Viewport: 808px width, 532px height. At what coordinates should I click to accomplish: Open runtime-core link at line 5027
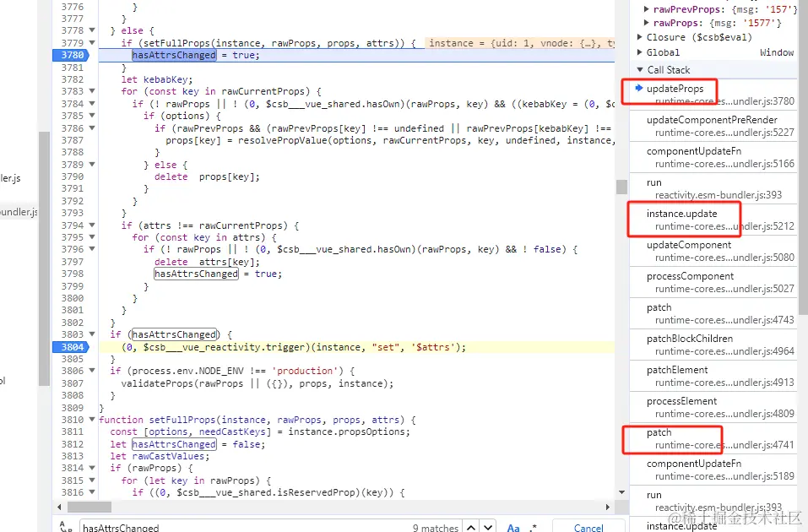tap(724, 289)
